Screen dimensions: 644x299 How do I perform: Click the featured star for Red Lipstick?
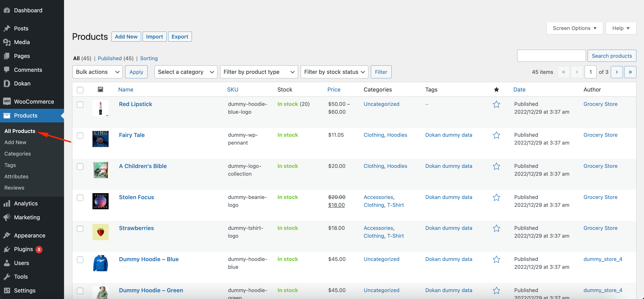[496, 104]
